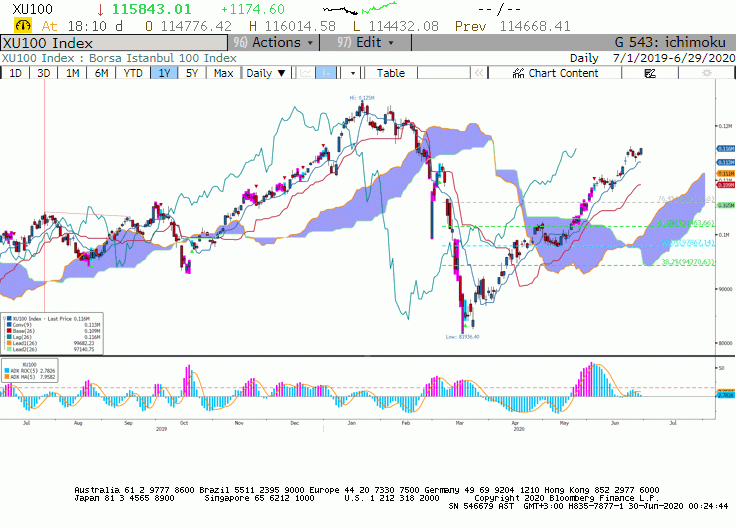Select the candlestick chart style icon

326,73
